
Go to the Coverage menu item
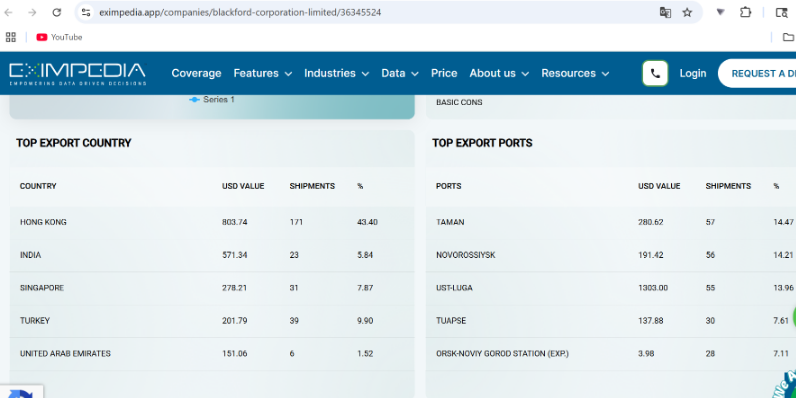coord(196,73)
